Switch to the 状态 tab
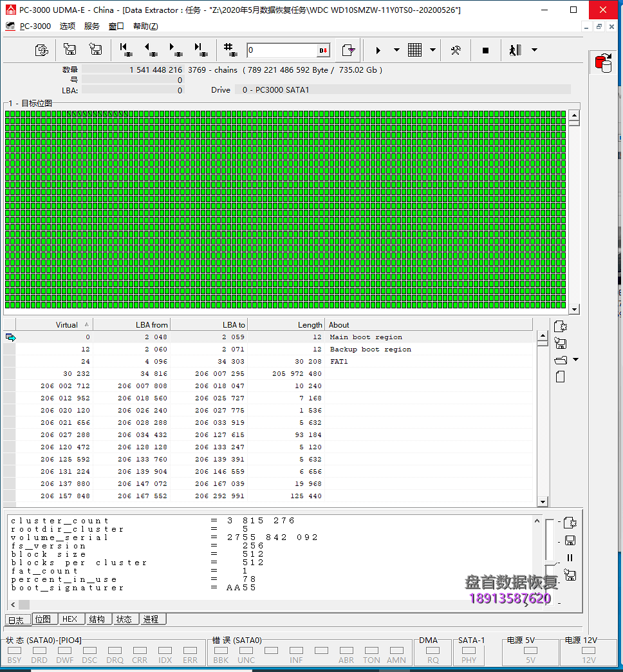This screenshot has height=672, width=623. pos(125,619)
